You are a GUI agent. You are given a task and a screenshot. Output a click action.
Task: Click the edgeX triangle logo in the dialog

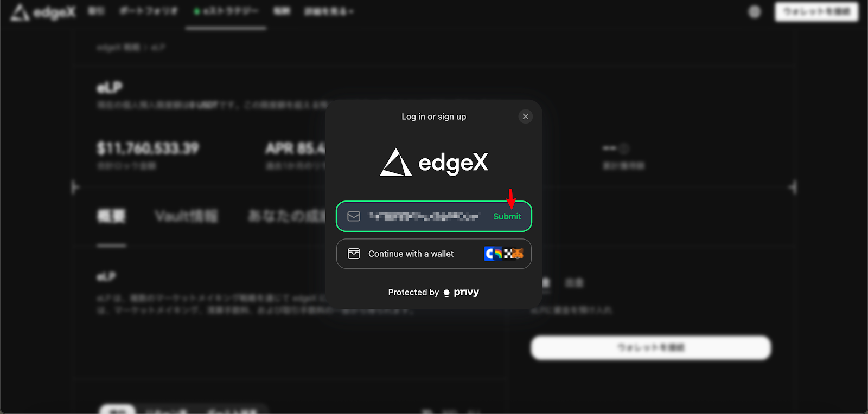(x=395, y=162)
